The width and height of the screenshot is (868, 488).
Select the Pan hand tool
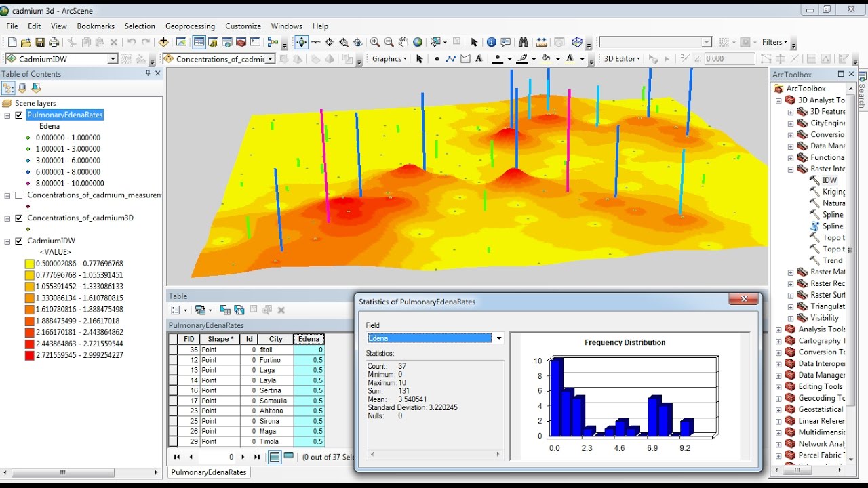point(403,42)
